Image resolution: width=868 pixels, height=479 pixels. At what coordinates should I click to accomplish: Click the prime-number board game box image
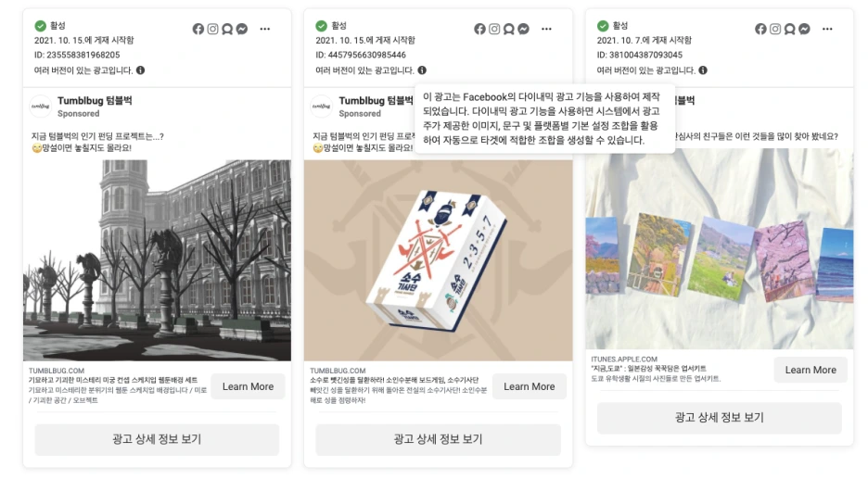tap(438, 261)
